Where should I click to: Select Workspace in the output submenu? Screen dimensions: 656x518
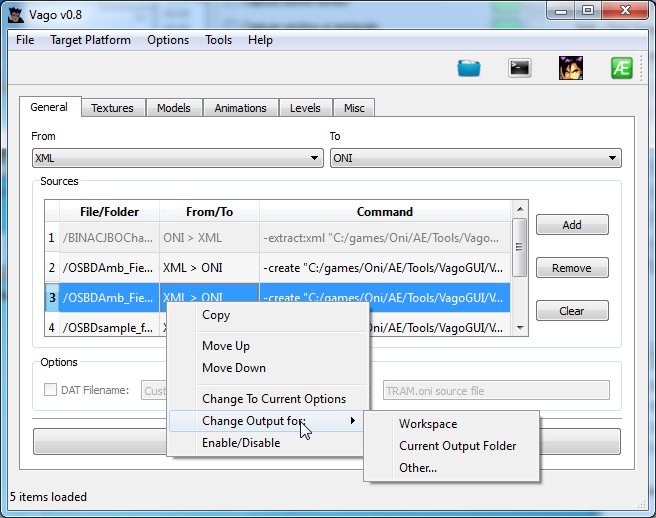pos(452,424)
